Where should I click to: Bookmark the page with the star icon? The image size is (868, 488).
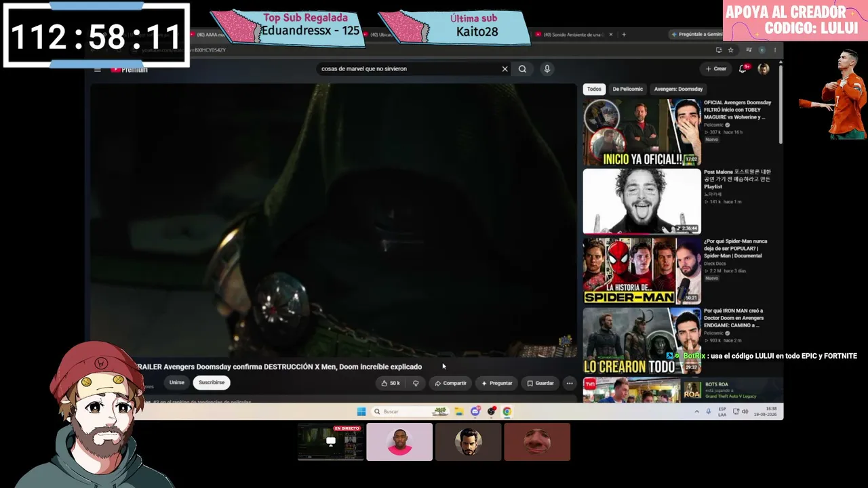click(730, 50)
